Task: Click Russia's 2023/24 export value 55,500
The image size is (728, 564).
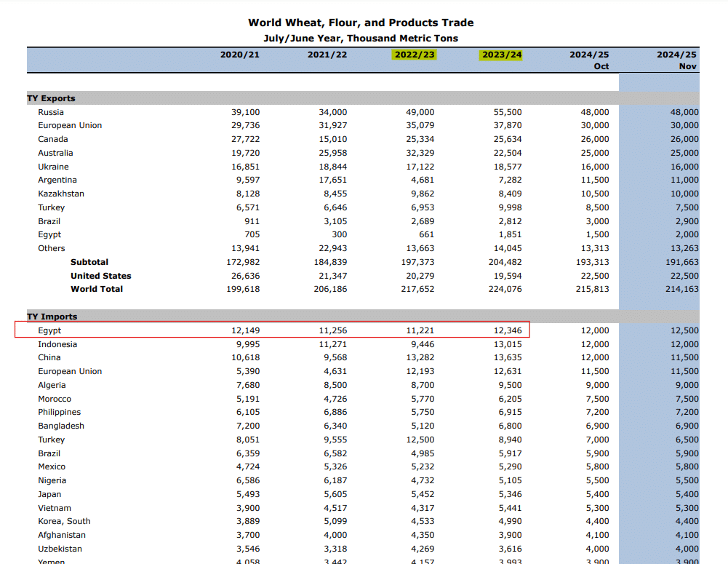Action: click(x=508, y=112)
